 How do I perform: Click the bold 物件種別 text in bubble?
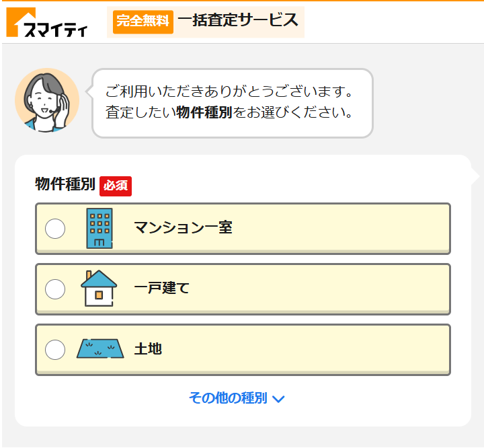pyautogui.click(x=204, y=112)
